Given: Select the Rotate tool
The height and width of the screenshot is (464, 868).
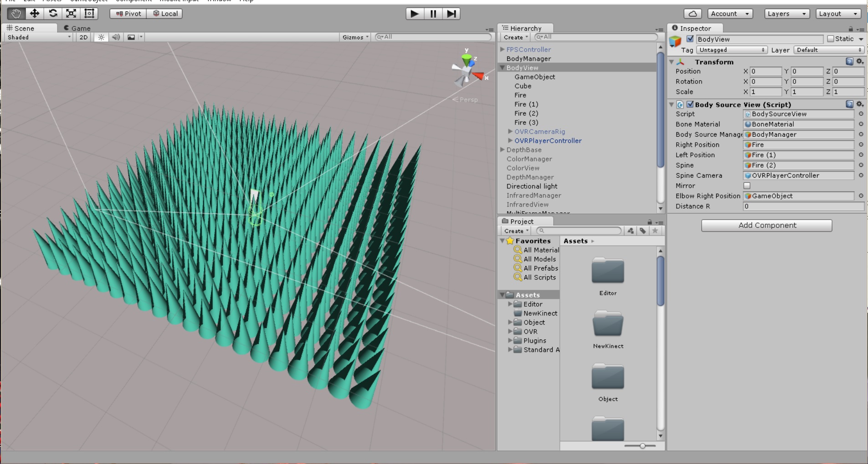Looking at the screenshot, I should (x=53, y=14).
